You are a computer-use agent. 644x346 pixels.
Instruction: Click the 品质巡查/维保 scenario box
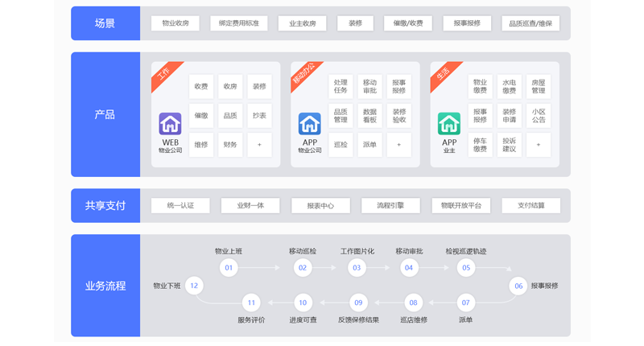click(x=530, y=23)
